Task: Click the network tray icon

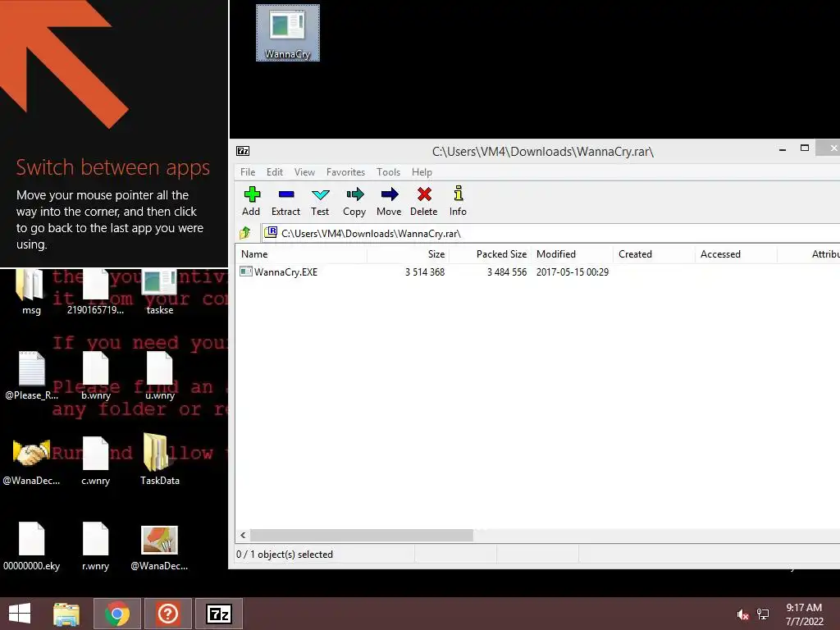Action: [x=763, y=614]
